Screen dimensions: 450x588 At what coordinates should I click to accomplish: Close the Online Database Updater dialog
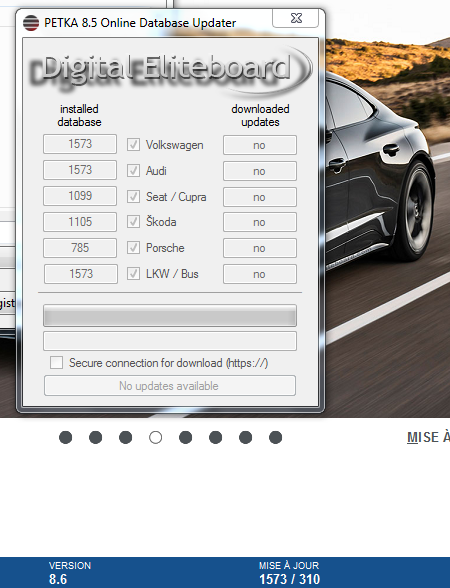[296, 18]
